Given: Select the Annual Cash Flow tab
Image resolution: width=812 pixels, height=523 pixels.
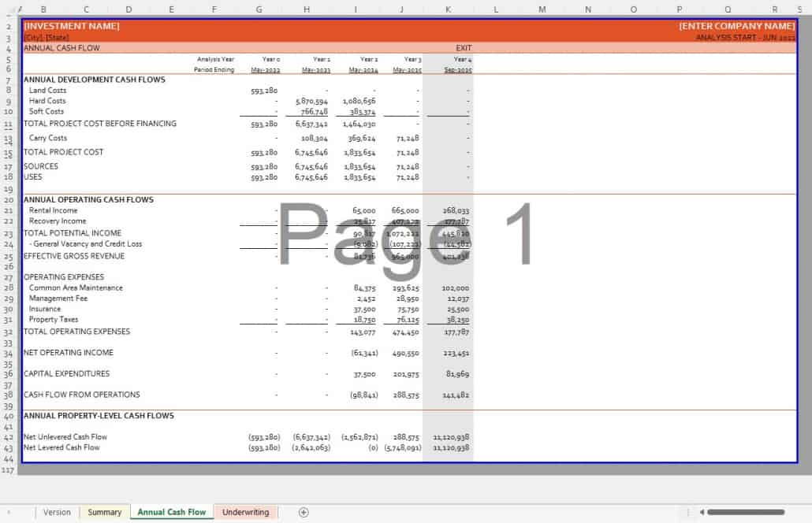Looking at the screenshot, I should click(171, 512).
